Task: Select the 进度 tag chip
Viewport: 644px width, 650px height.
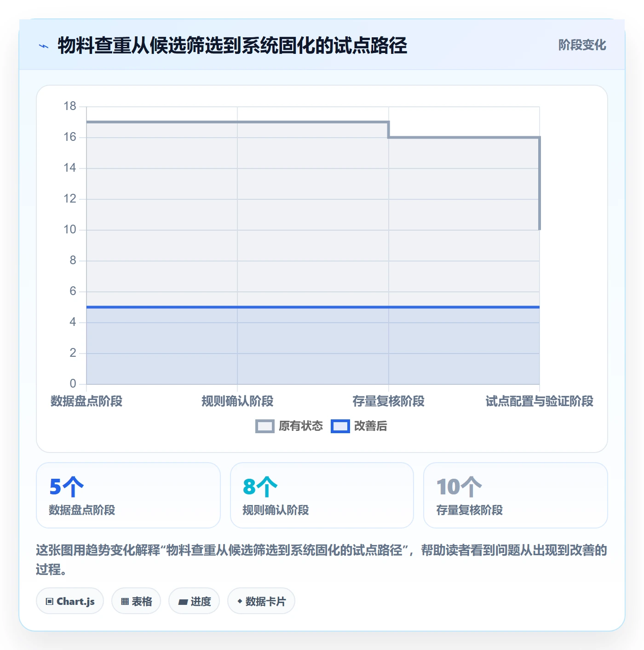Action: (194, 601)
